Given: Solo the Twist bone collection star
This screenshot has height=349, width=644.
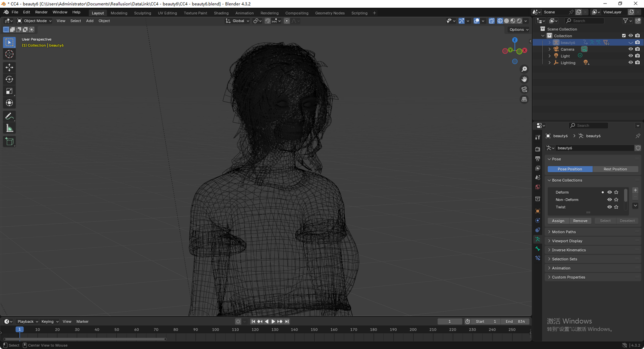Looking at the screenshot, I should click(616, 207).
